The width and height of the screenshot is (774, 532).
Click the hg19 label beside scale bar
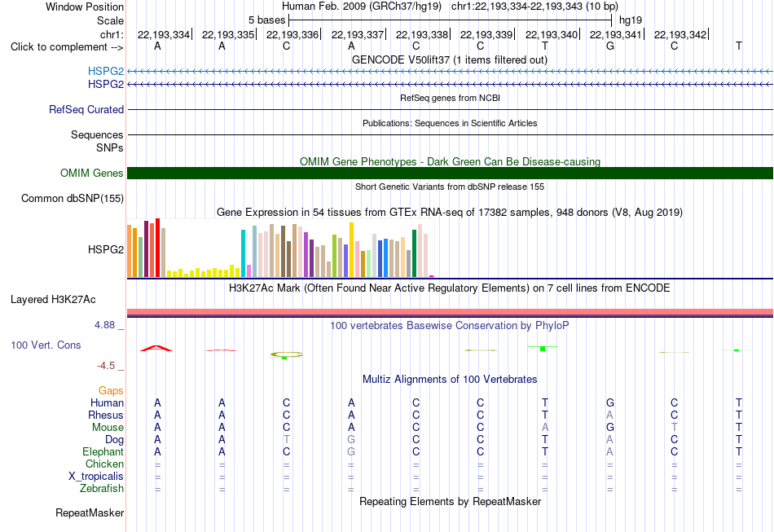631,20
